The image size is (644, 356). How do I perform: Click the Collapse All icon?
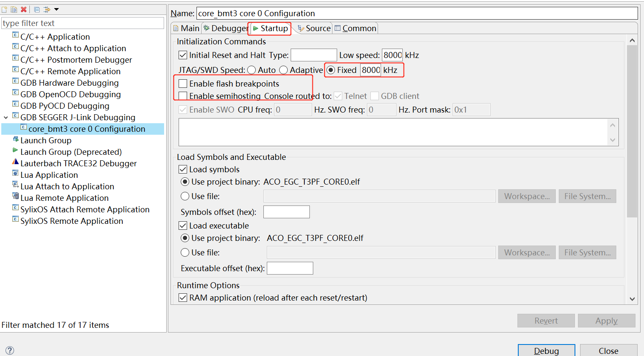(37, 9)
